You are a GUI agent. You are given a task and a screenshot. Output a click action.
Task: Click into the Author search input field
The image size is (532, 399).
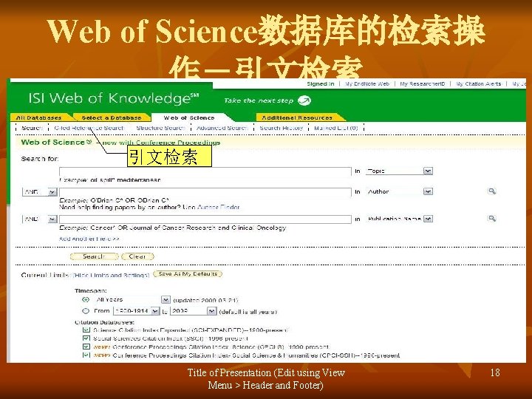[205, 192]
